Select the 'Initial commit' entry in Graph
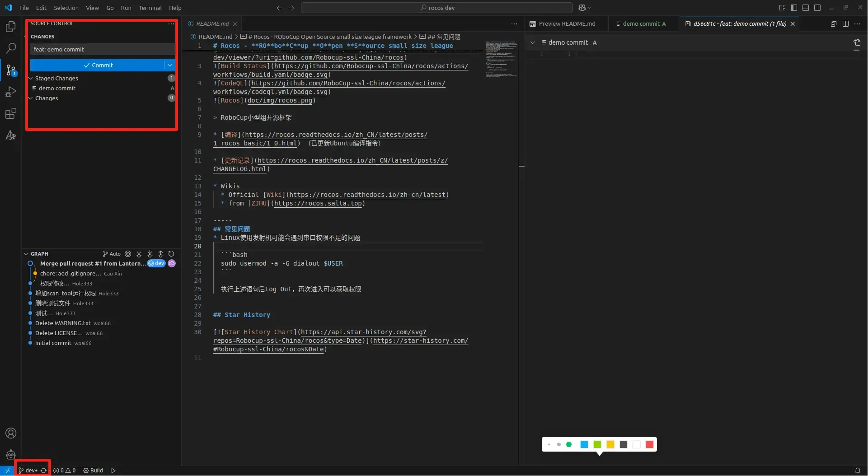868x476 pixels. coord(53,343)
